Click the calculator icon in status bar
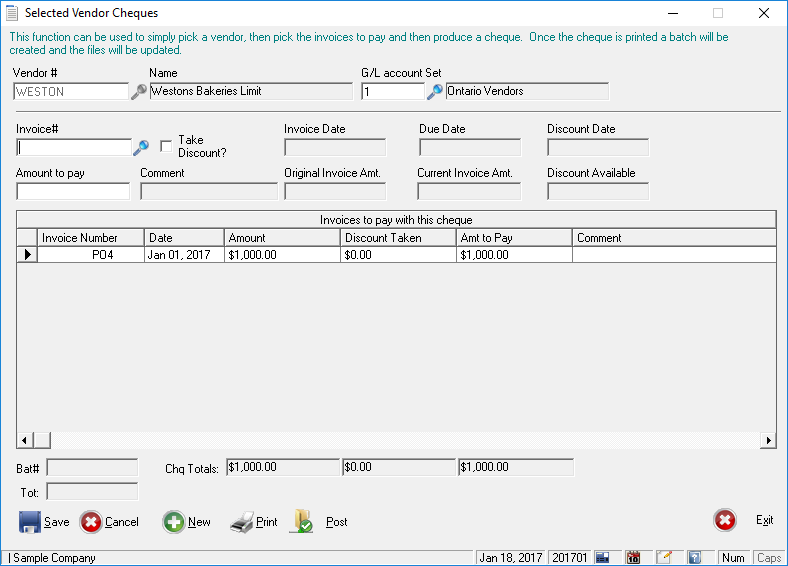This screenshot has width=788, height=566. coord(603,558)
